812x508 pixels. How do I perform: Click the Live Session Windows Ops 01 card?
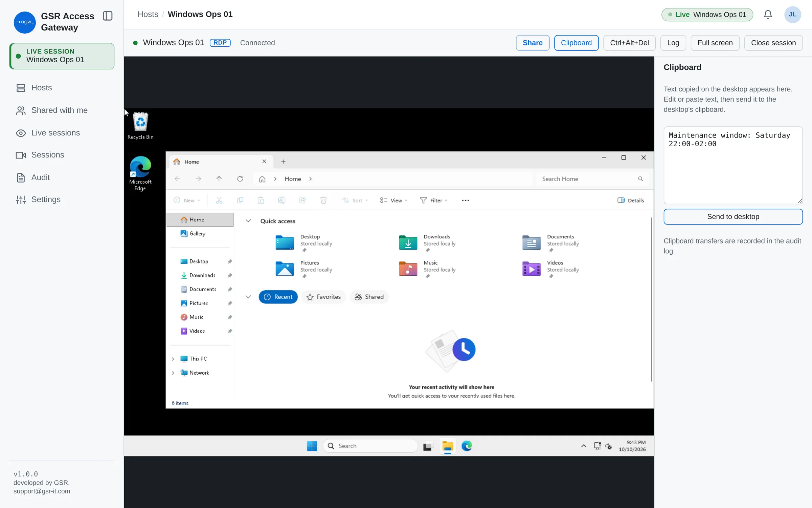[x=62, y=56]
